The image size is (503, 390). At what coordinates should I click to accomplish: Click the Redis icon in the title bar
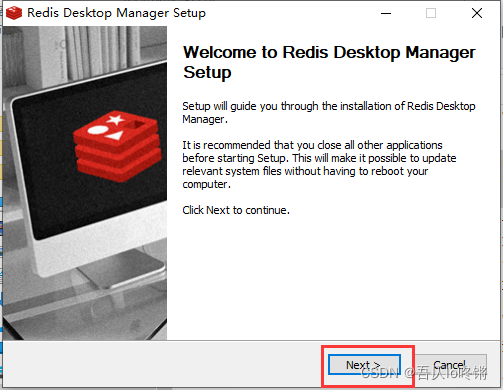tap(14, 13)
